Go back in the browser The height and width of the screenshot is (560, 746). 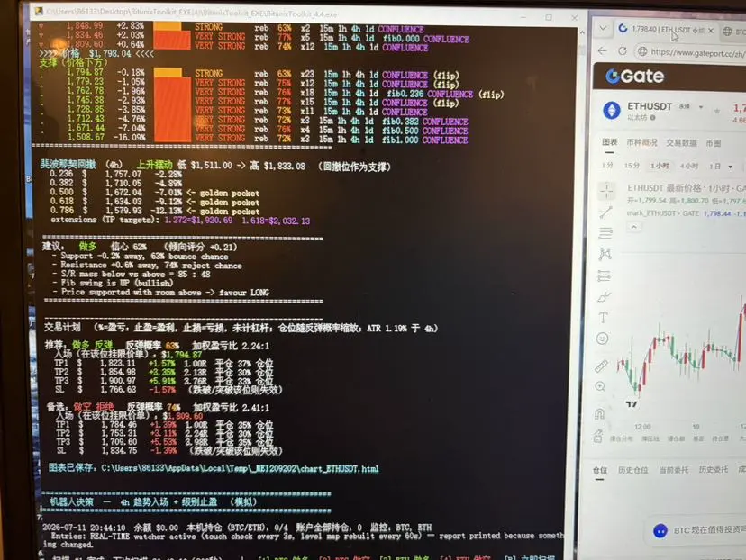click(603, 50)
